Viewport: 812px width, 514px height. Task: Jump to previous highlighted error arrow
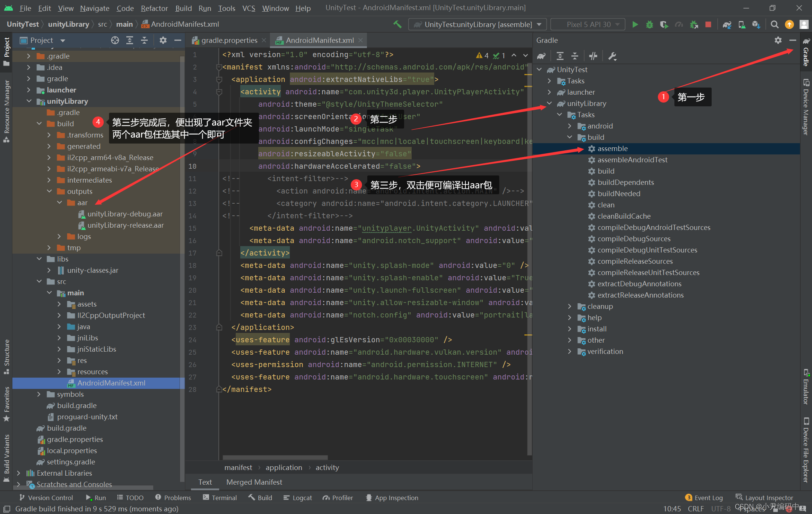click(514, 55)
